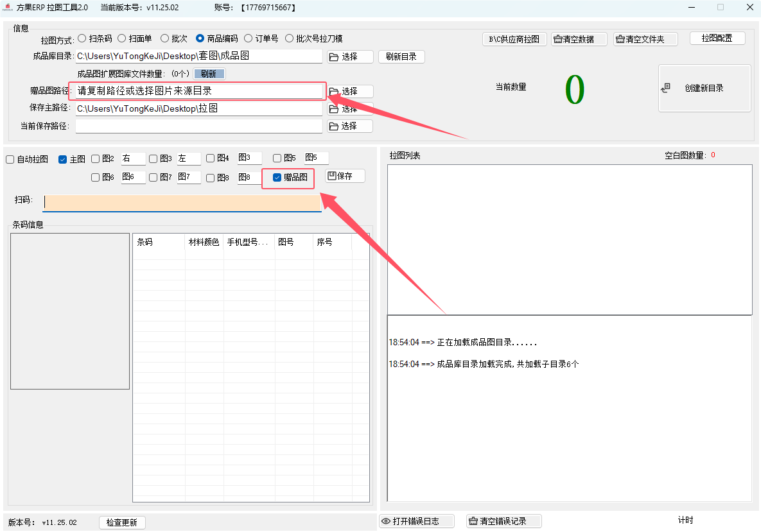
Task: Click the 清空错误记录 button
Action: 503,521
